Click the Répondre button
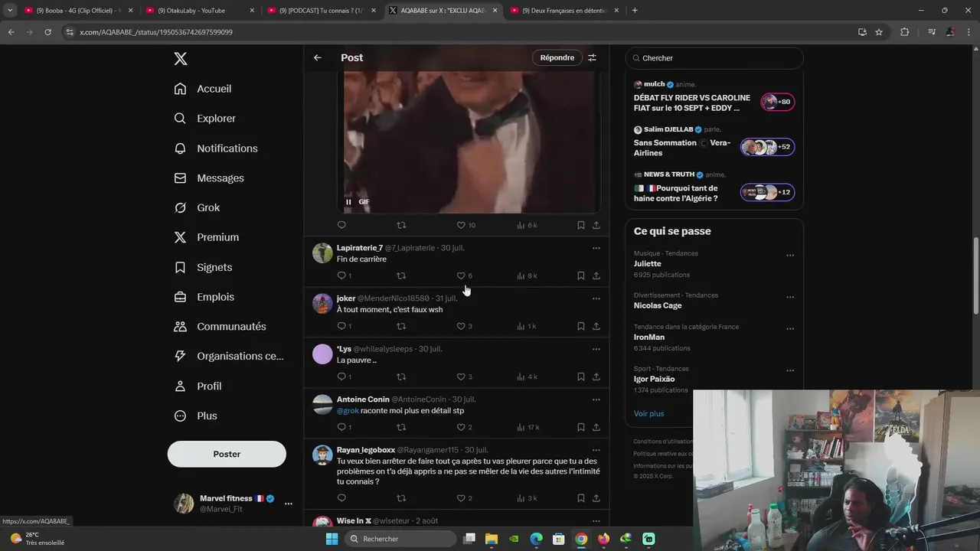 [557, 57]
